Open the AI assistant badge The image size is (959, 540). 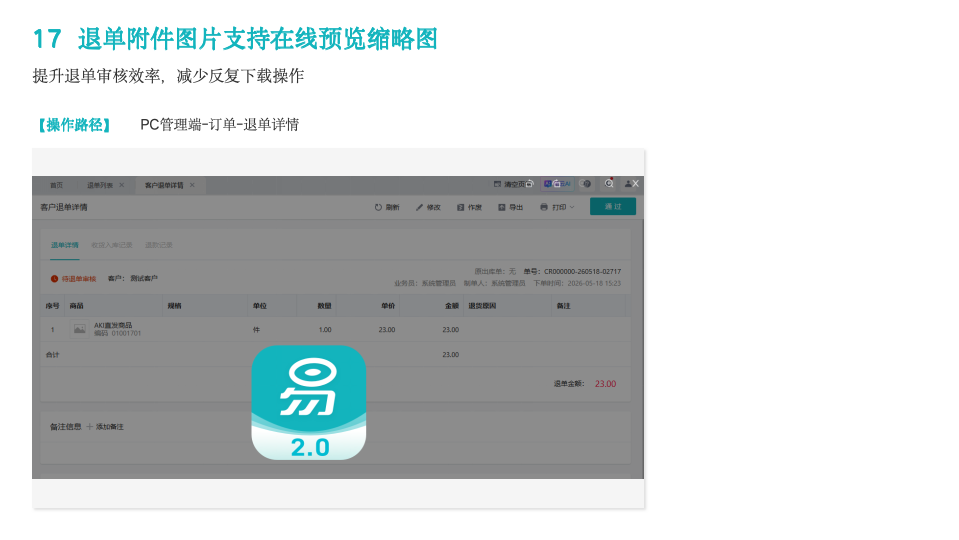(557, 183)
